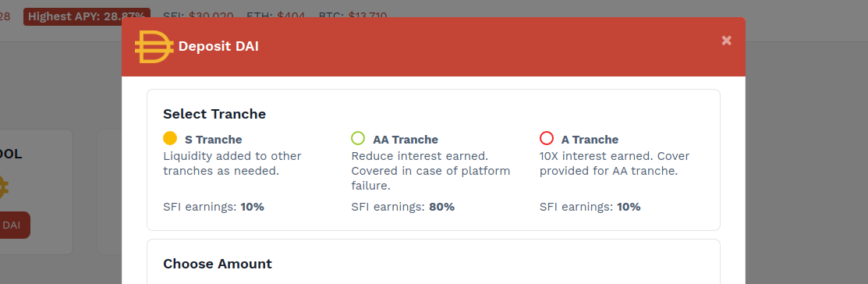The image size is (868, 284).
Task: Select the S Tranche radio button
Action: 170,138
